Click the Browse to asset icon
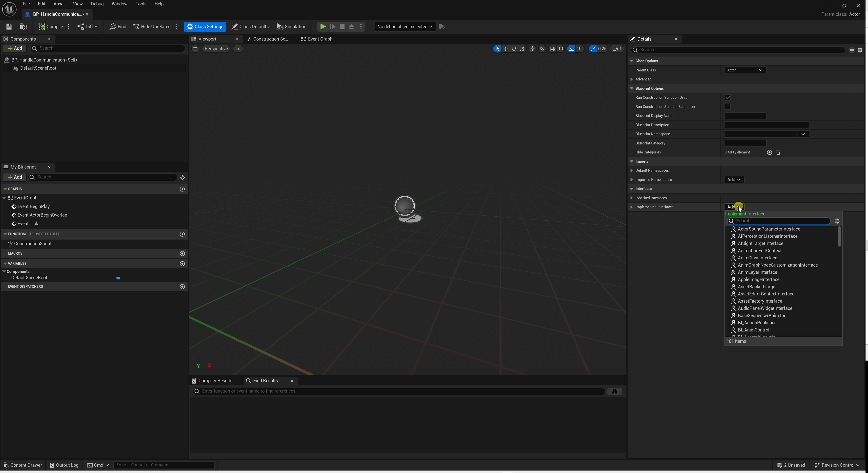This screenshot has height=473, width=868. (23, 27)
